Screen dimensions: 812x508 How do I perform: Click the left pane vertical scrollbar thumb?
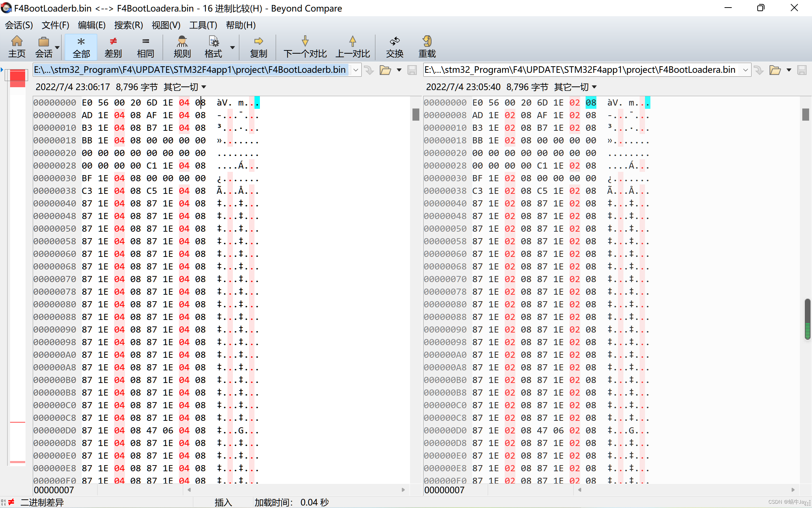point(416,115)
